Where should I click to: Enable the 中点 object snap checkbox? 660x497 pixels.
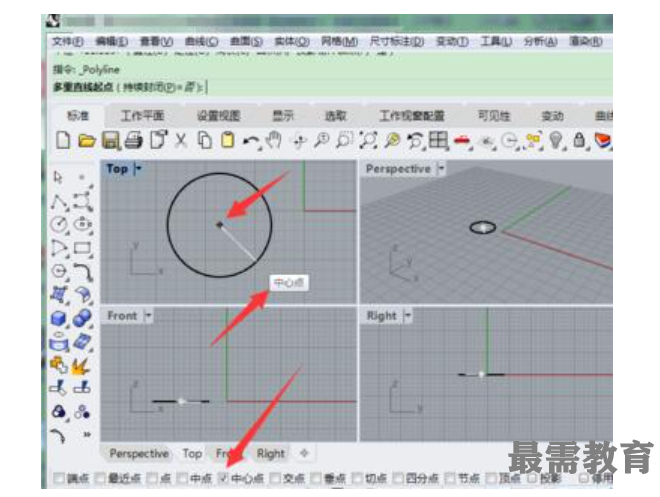point(182,478)
